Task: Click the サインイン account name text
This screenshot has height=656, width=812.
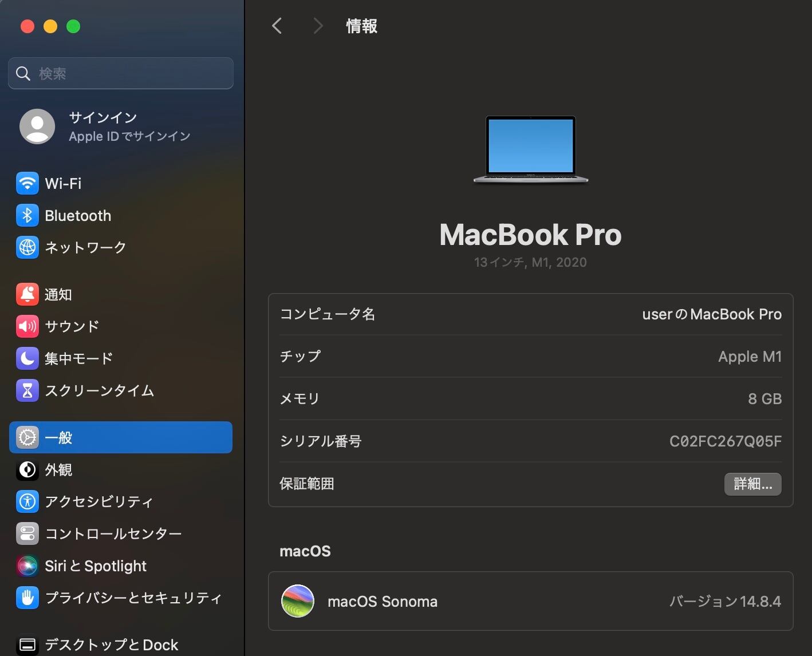Action: 103,117
